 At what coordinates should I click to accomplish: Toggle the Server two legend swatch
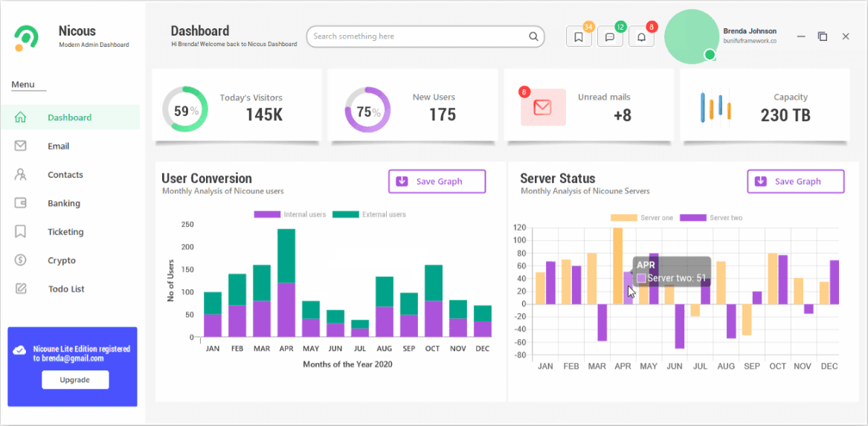[693, 218]
